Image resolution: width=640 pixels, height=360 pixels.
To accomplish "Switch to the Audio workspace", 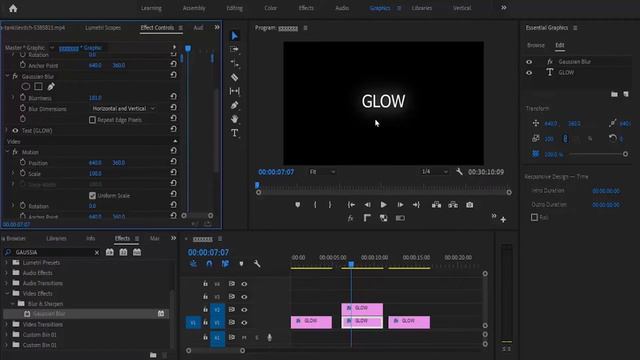I will pyautogui.click(x=342, y=8).
